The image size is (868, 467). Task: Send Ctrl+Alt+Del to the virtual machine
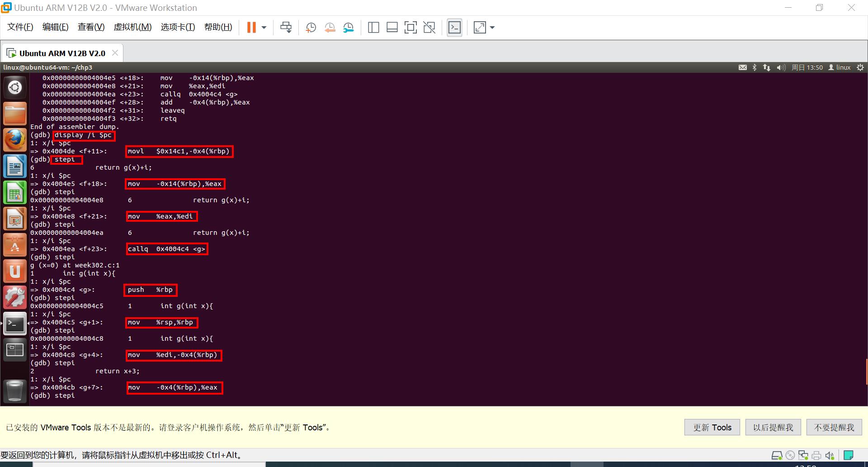[x=286, y=28]
